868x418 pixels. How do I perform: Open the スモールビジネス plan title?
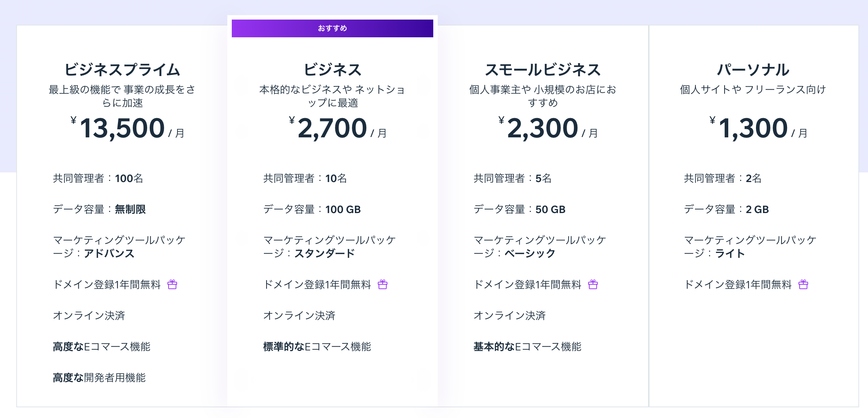(543, 70)
